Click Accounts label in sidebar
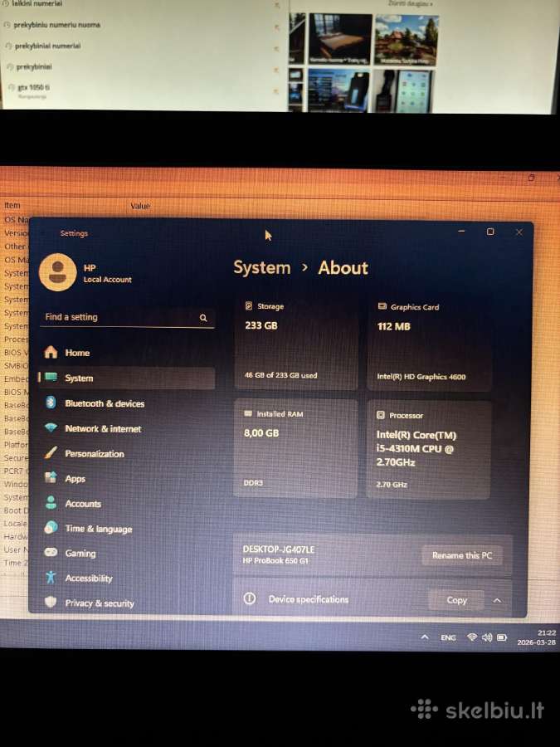This screenshot has width=560, height=747. coord(83,504)
